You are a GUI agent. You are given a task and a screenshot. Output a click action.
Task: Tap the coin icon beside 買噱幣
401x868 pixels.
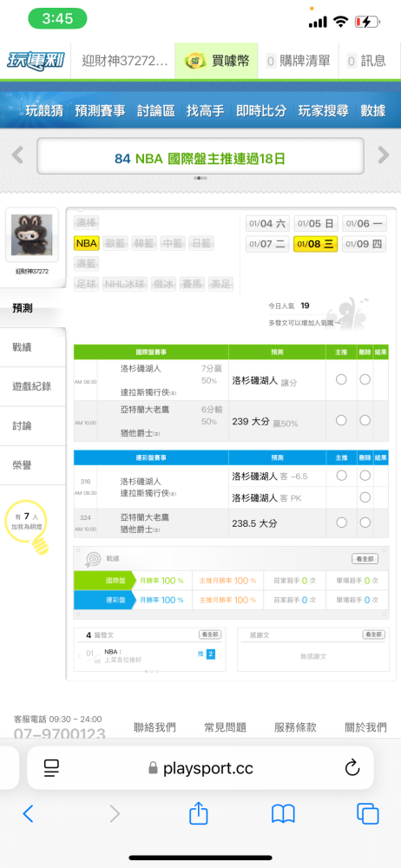click(x=195, y=61)
